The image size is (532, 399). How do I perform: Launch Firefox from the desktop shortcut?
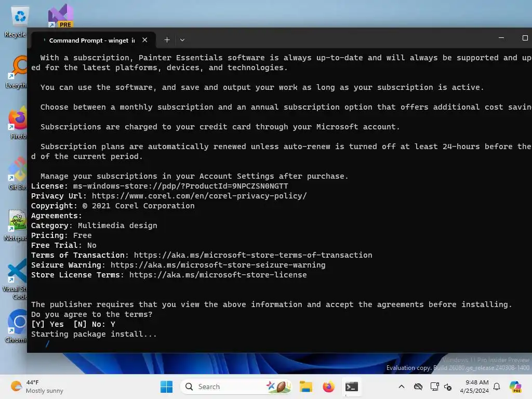tap(17, 122)
